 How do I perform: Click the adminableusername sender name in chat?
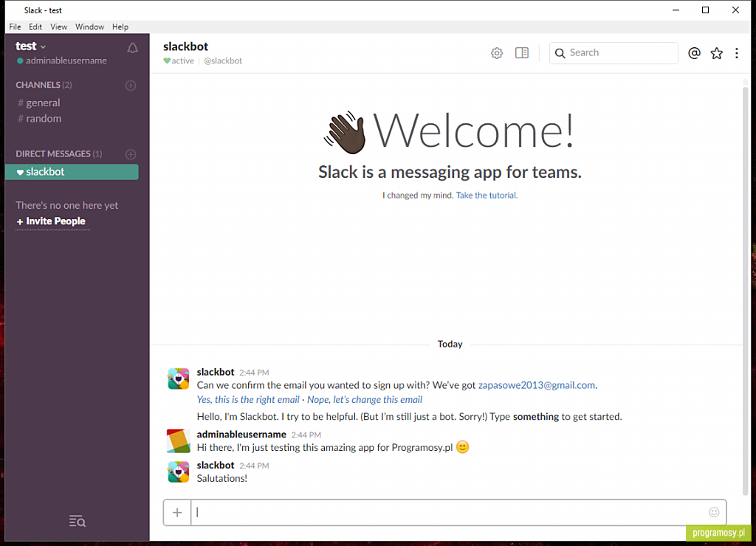[x=241, y=434]
